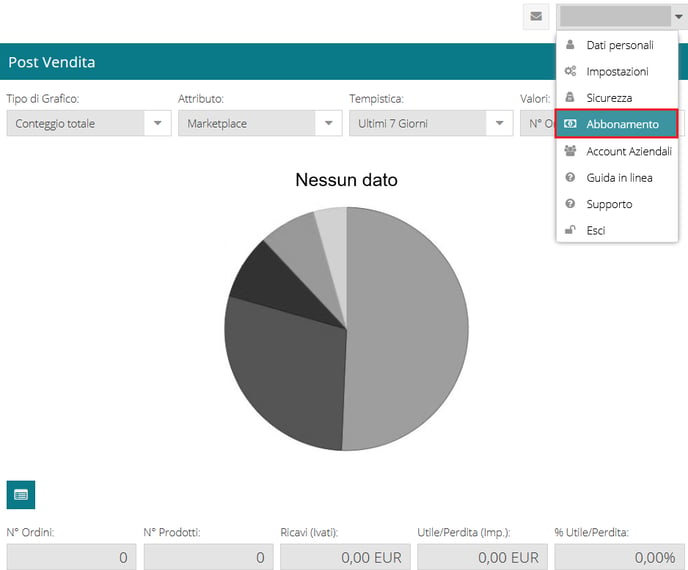Open the messages envelope icon
The height and width of the screenshot is (570, 688).
click(536, 17)
